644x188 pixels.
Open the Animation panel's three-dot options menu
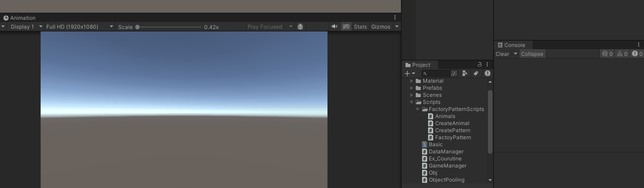[395, 17]
